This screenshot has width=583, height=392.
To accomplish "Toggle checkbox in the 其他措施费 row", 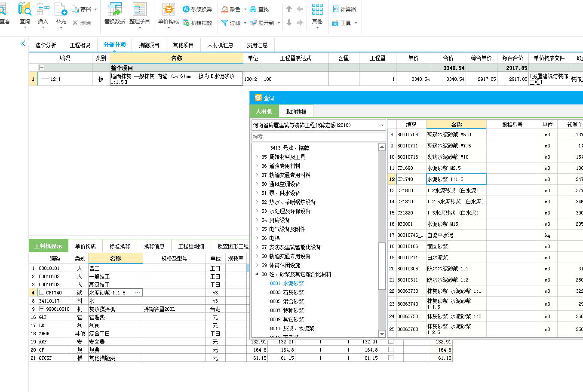I will tap(391, 358).
